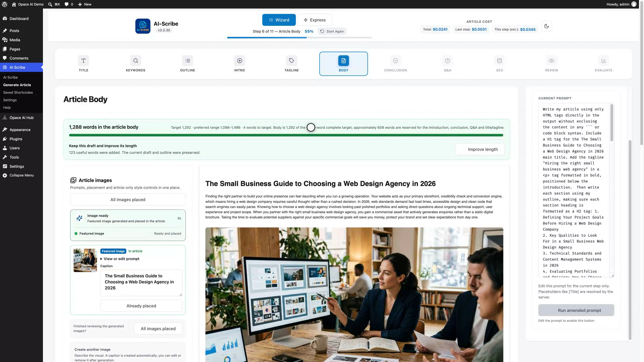
Task: Click the Collapse Menu button
Action: [21, 175]
